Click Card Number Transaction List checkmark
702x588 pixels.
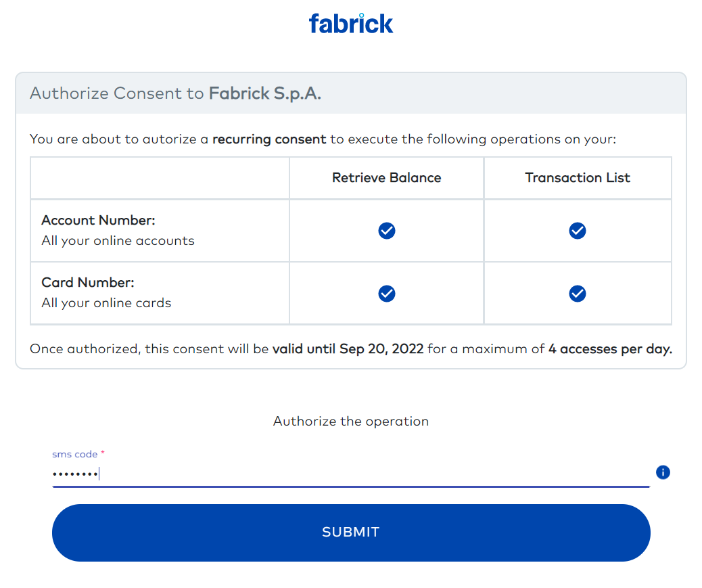click(x=577, y=294)
